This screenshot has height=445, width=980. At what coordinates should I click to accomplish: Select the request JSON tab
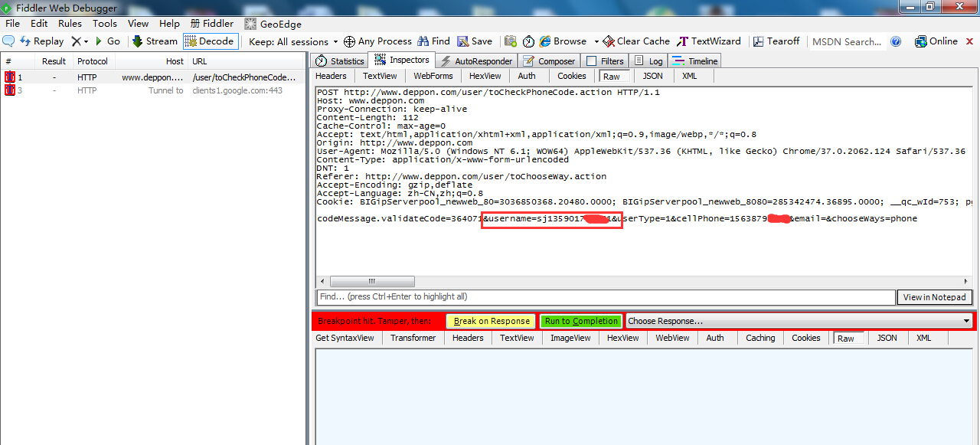coord(652,76)
